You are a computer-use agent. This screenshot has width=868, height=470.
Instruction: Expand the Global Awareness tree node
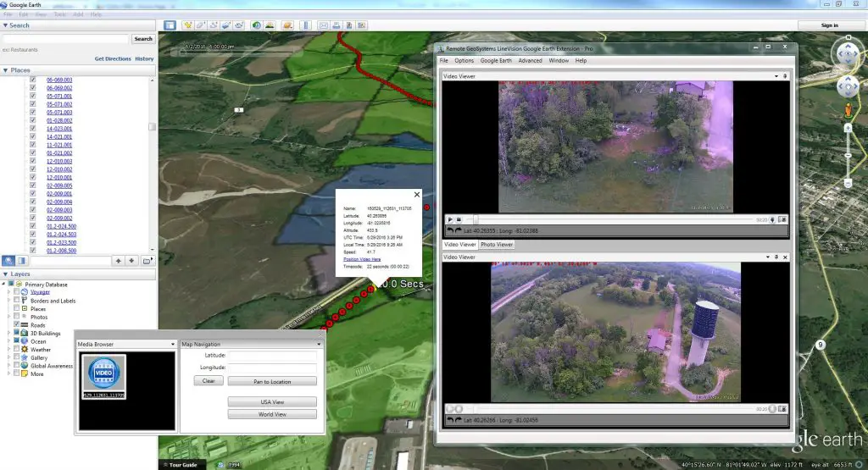pos(8,366)
